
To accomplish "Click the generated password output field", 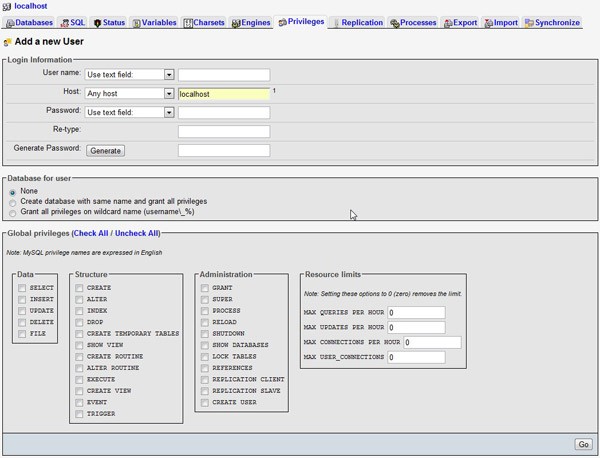I will click(224, 150).
